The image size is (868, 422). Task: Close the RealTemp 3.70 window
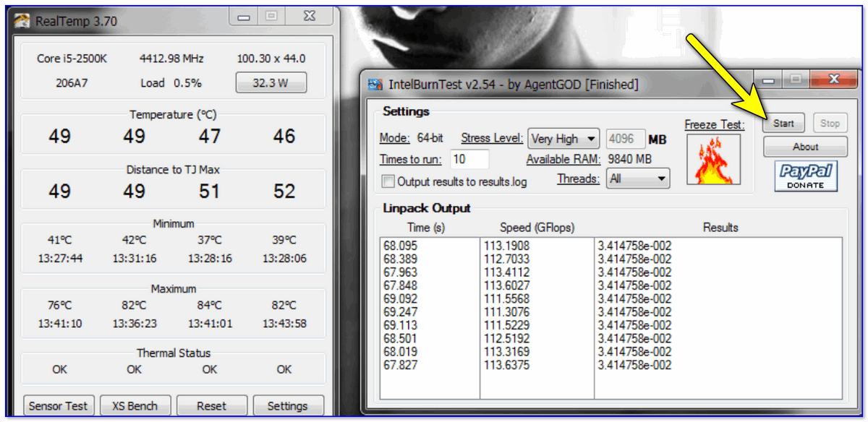coord(309,15)
